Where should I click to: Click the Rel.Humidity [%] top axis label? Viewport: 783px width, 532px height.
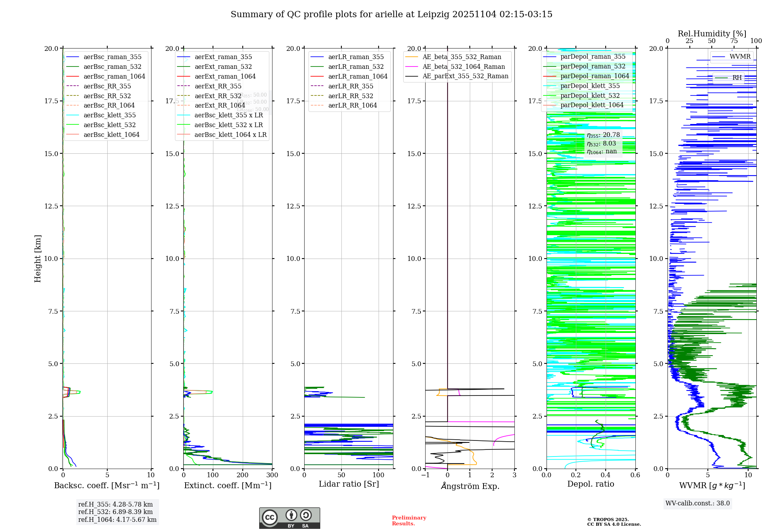(712, 34)
